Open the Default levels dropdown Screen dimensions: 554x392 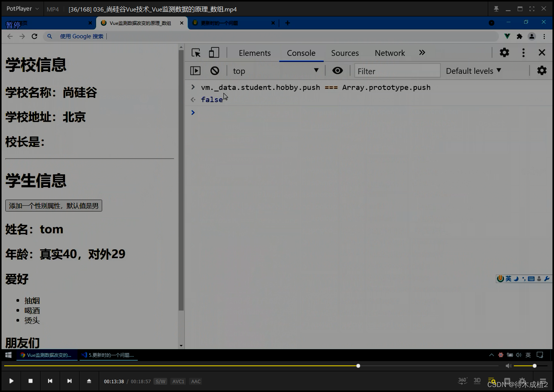tap(474, 71)
